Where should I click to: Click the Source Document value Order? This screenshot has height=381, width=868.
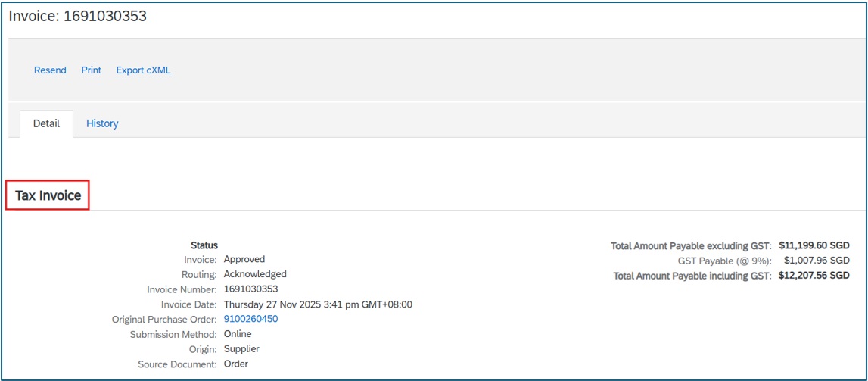236,364
